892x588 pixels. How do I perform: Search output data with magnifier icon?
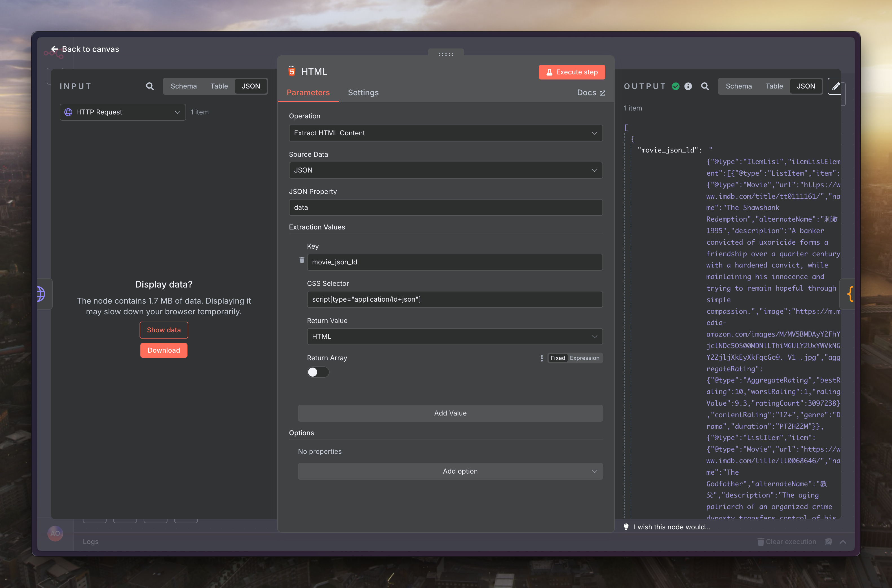[705, 86]
